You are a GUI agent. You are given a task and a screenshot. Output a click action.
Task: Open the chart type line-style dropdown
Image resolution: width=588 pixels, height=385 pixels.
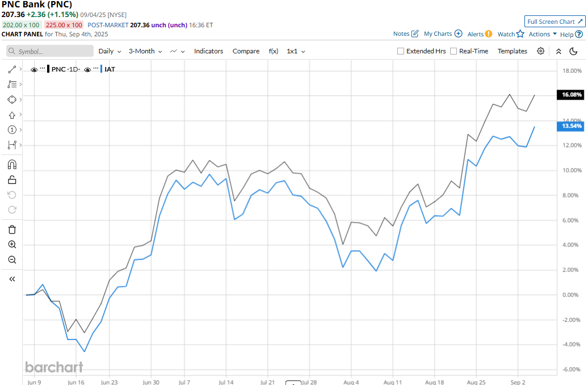point(178,52)
